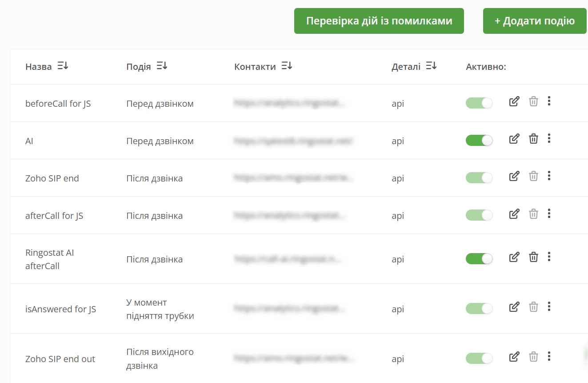
Task: Open more options for beforeCall for JS
Action: (549, 101)
